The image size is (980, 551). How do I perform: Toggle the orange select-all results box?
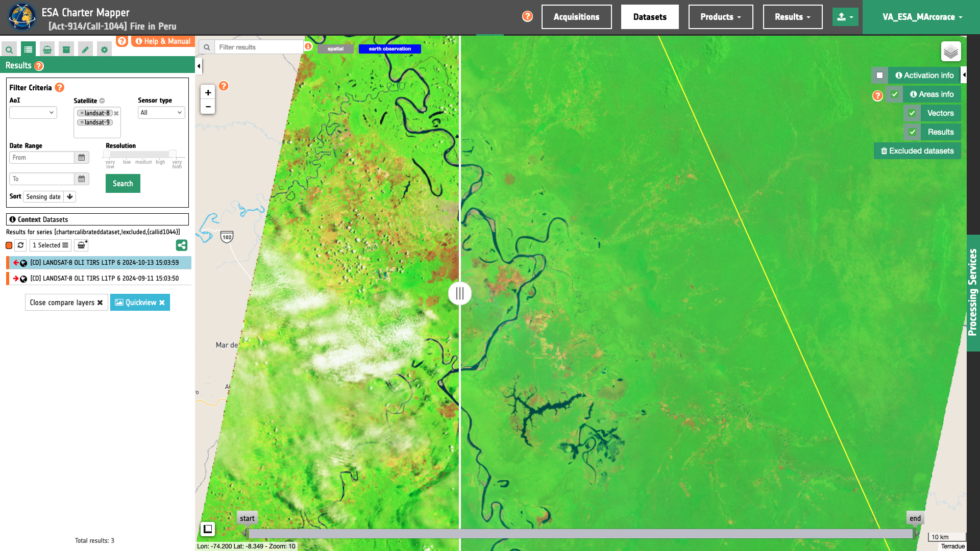(9, 245)
